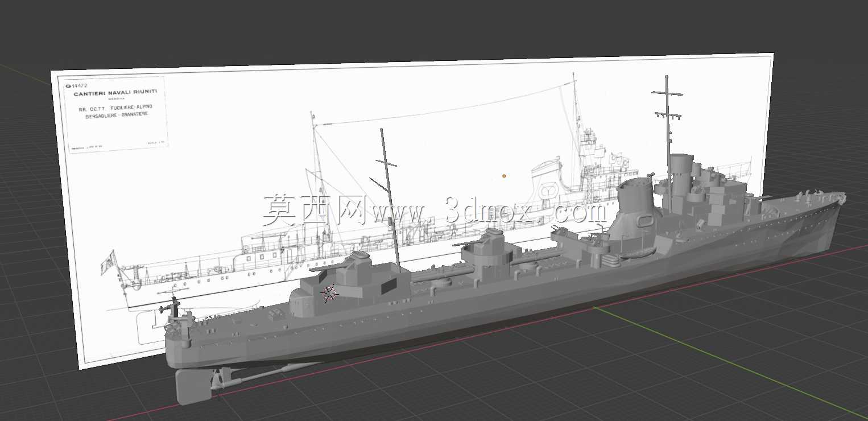Click the 'RR. CC.TT. FUCILIERE - ALPINO' blueprint line
This screenshot has height=421, width=868.
(x=115, y=107)
